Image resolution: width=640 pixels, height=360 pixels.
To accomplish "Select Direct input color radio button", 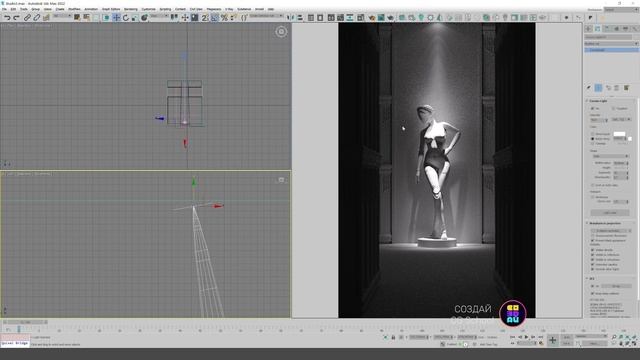I will (593, 134).
